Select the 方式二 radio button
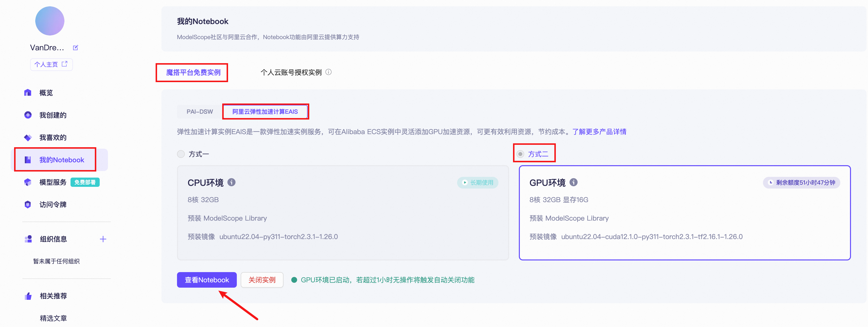The width and height of the screenshot is (868, 327). [520, 154]
